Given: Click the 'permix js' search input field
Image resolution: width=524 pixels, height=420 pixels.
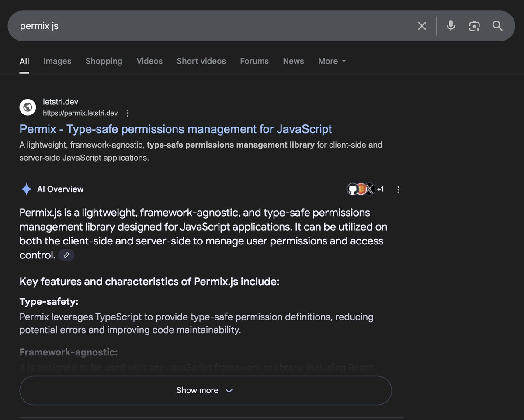Looking at the screenshot, I should 214,26.
